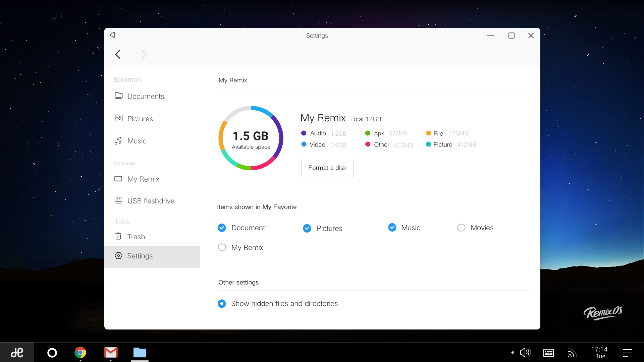Click the forward navigation arrow button
Image resolution: width=644 pixels, height=362 pixels.
click(x=144, y=54)
